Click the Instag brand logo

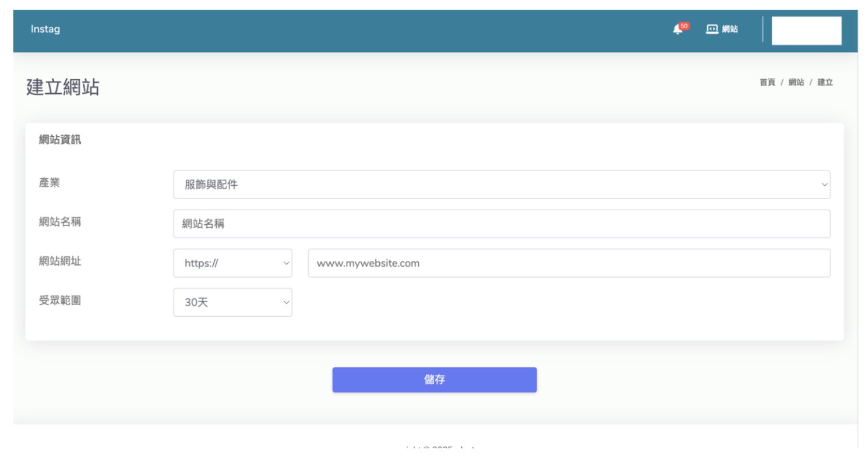point(45,29)
